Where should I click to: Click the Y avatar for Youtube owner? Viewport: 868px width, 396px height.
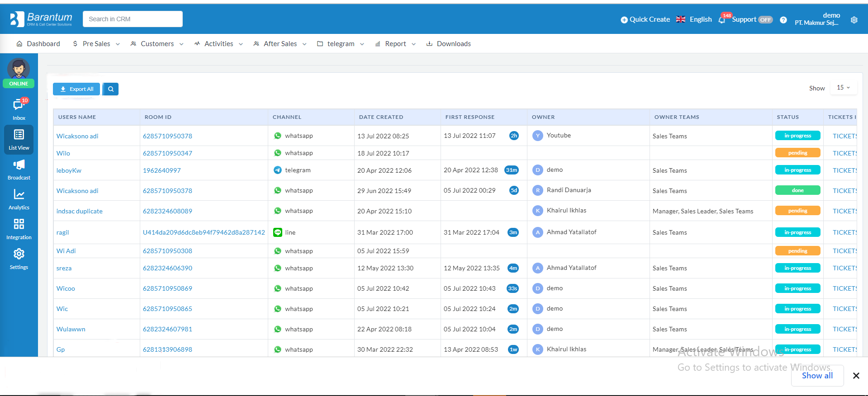pos(537,136)
